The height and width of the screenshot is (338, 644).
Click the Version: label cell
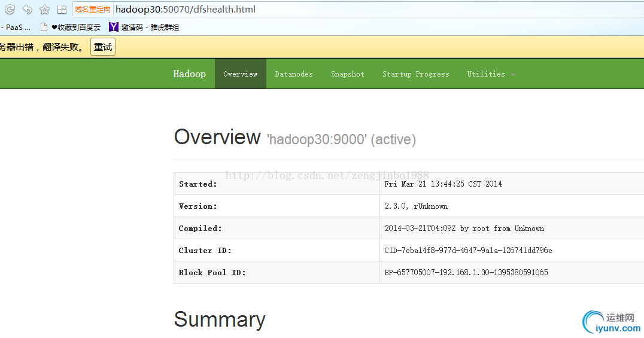coord(277,206)
